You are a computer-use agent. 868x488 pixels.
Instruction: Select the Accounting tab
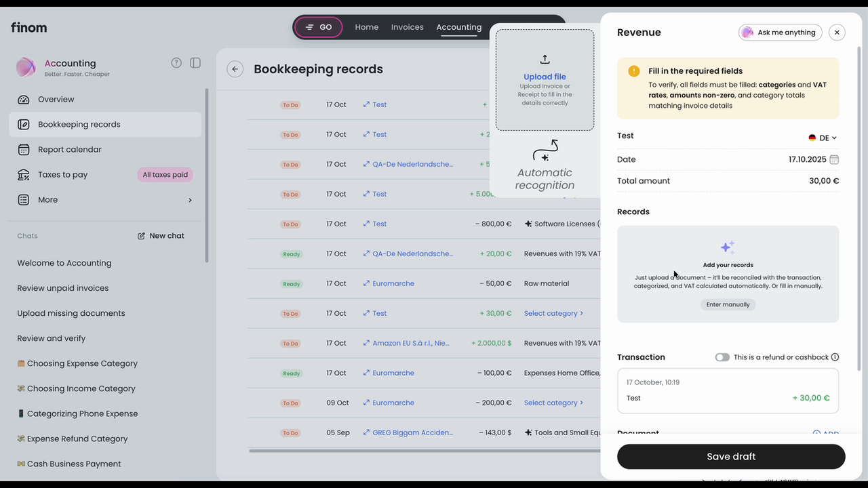pyautogui.click(x=459, y=27)
